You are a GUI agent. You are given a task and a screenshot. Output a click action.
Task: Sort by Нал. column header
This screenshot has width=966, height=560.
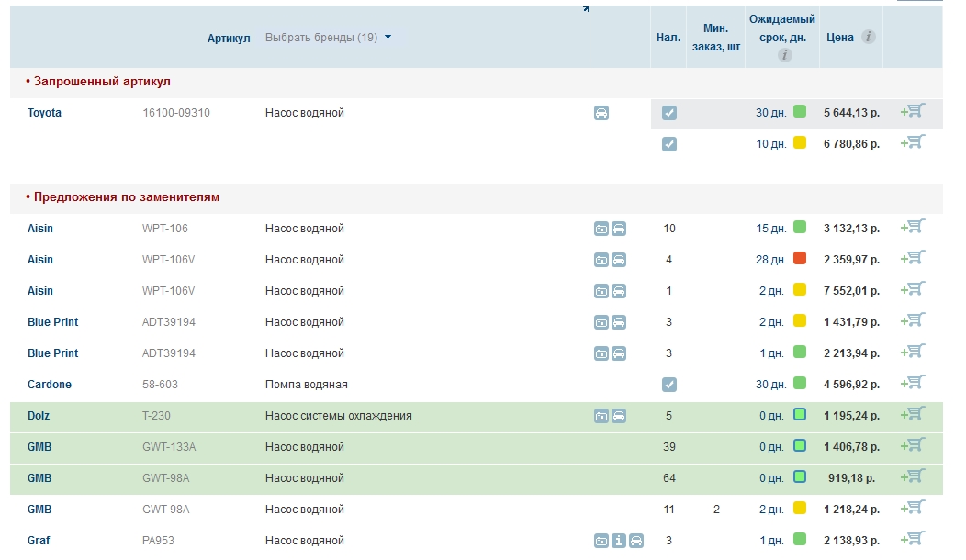coord(668,38)
